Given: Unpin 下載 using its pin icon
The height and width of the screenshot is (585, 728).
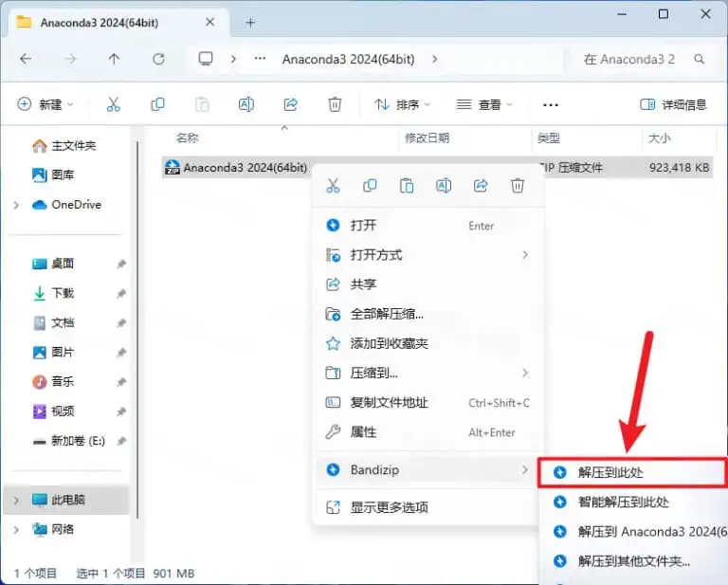Looking at the screenshot, I should (121, 293).
